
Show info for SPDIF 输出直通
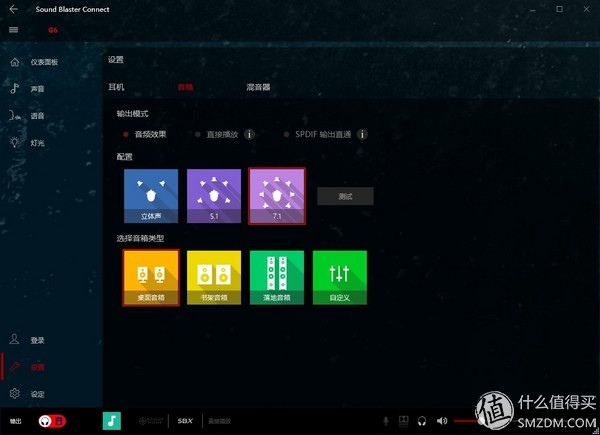point(362,134)
